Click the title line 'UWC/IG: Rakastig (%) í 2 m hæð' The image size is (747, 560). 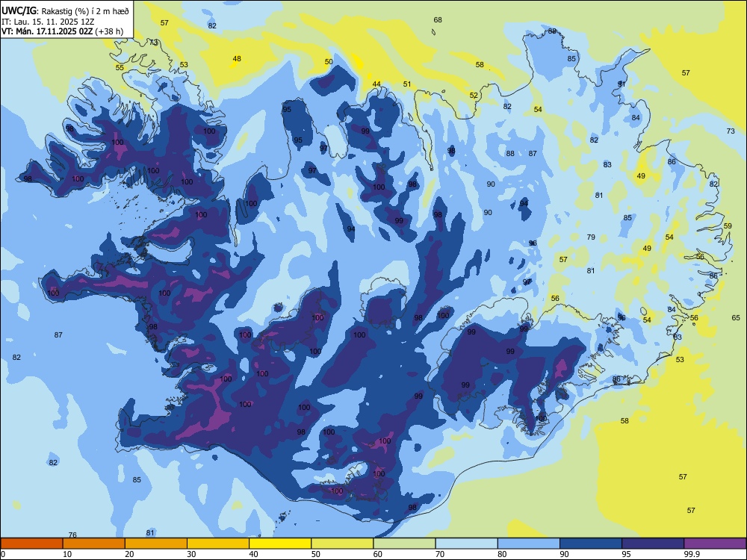pyautogui.click(x=65, y=11)
